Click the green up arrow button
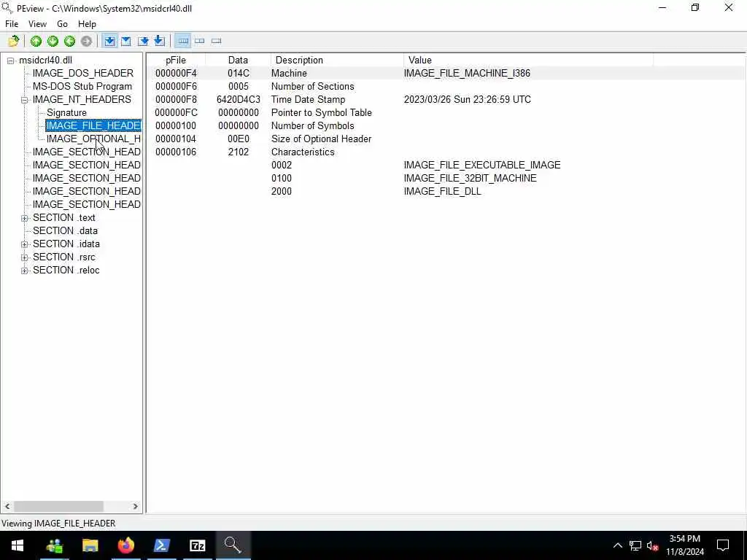 36,41
